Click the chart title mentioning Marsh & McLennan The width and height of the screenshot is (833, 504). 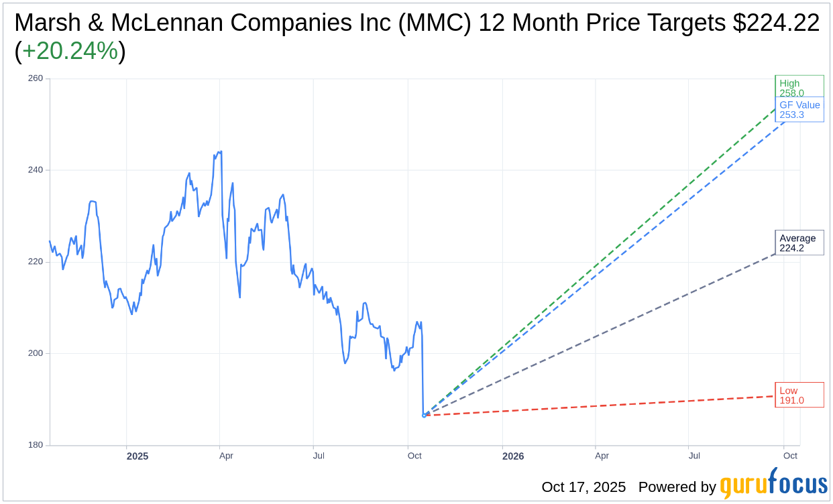point(416,23)
